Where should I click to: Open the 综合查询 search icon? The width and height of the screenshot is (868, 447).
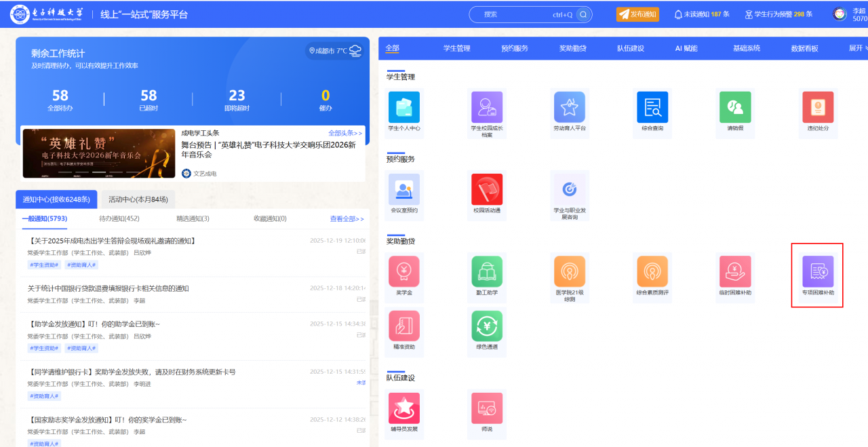pyautogui.click(x=652, y=108)
